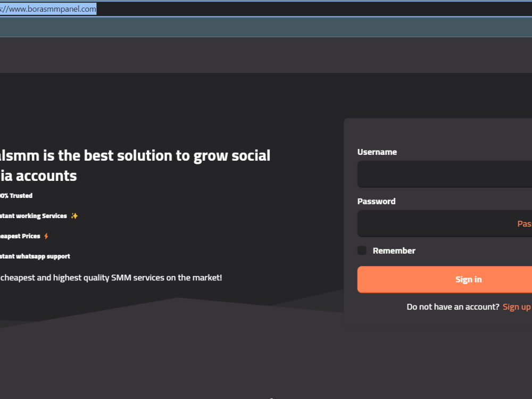Click inside the Password input field
Image resolution: width=532 pixels, height=399 pixels.
[426, 223]
